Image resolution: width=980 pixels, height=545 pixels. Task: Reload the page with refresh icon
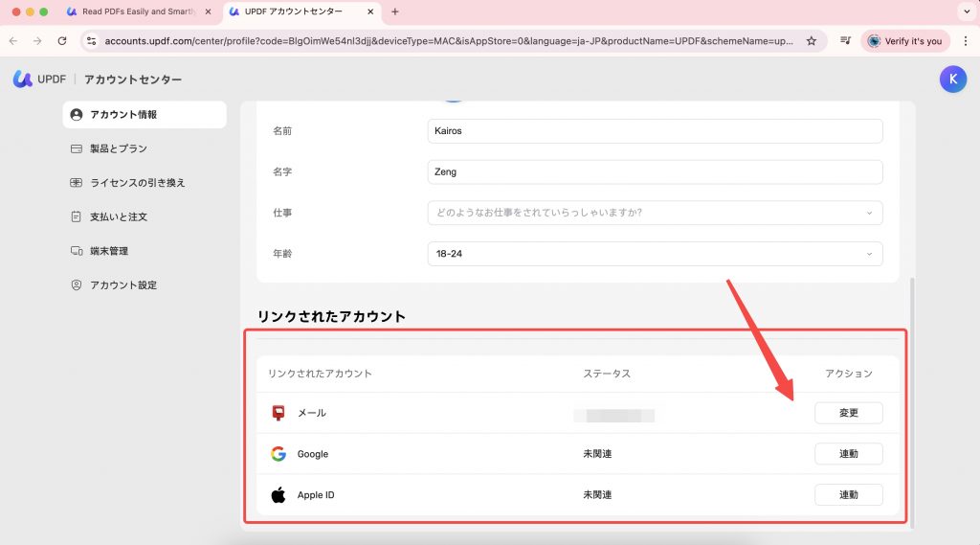(x=62, y=40)
